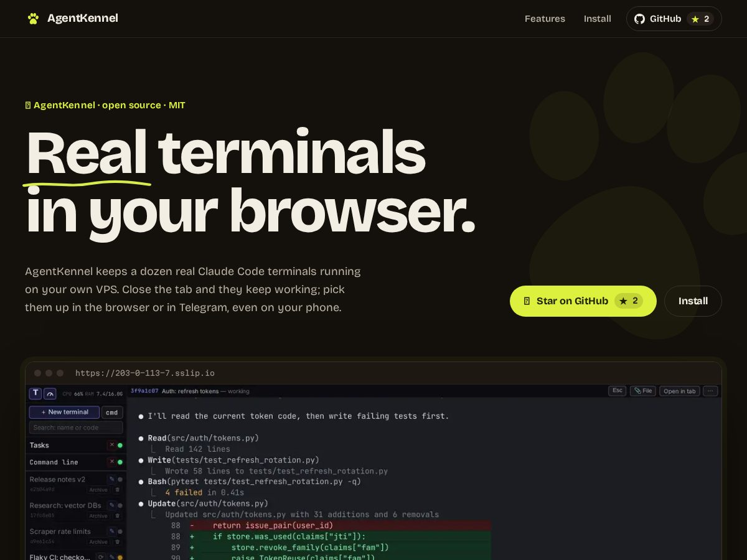Select the Tasks terminal row
Image resolution: width=747 pixels, height=560 pixels.
pos(76,445)
